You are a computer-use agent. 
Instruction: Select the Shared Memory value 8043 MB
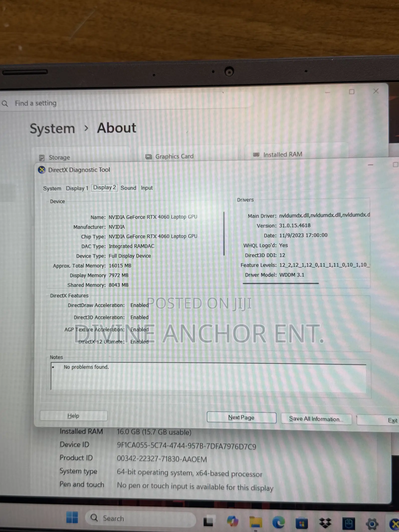pyautogui.click(x=118, y=285)
